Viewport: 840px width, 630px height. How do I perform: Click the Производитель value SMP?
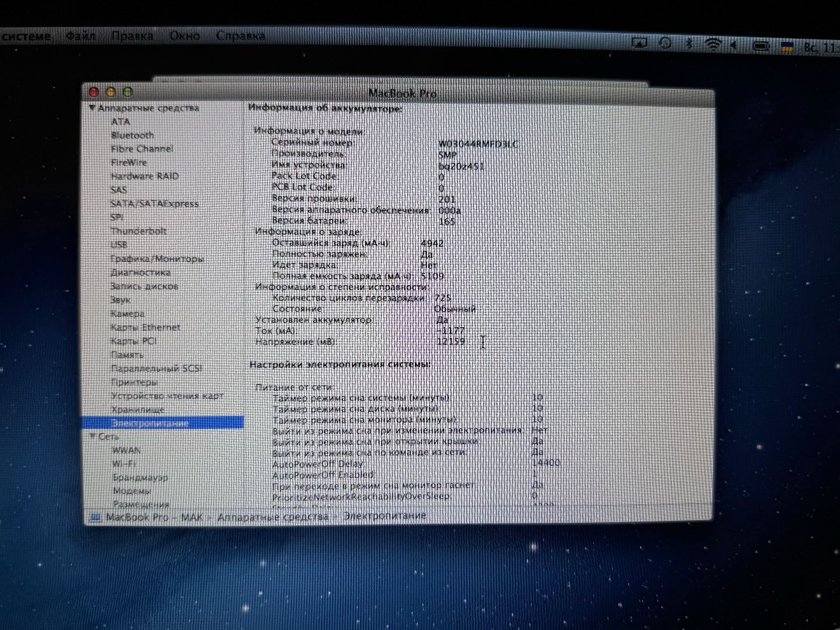click(447, 155)
